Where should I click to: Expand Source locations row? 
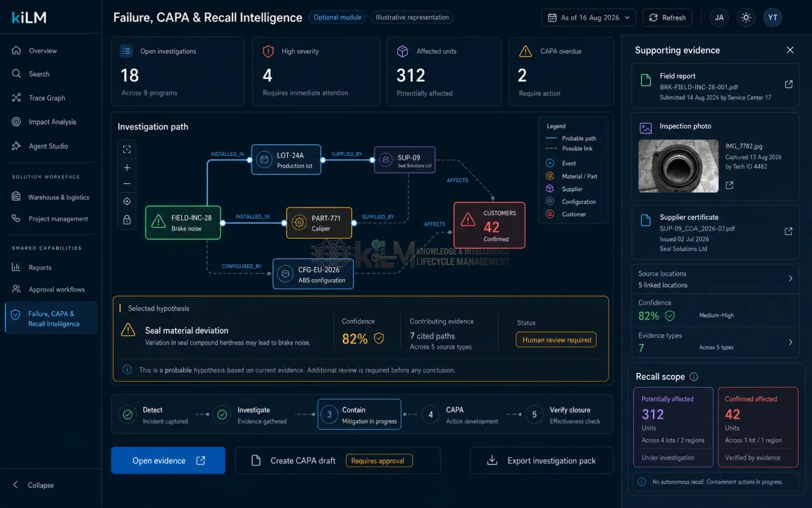[716, 279]
